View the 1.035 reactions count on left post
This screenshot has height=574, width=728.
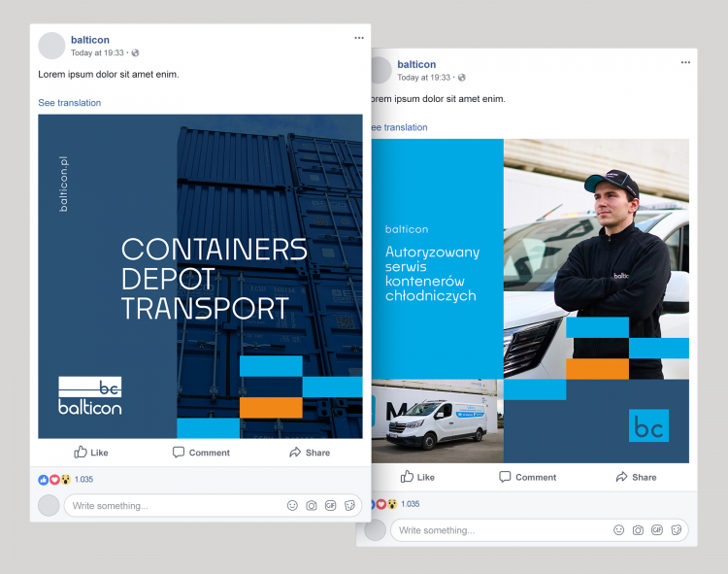(83, 480)
